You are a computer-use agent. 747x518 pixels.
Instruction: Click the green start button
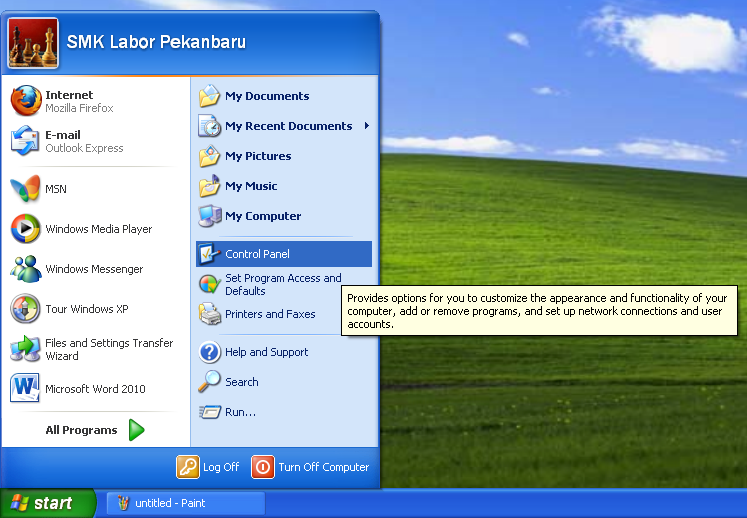48,503
